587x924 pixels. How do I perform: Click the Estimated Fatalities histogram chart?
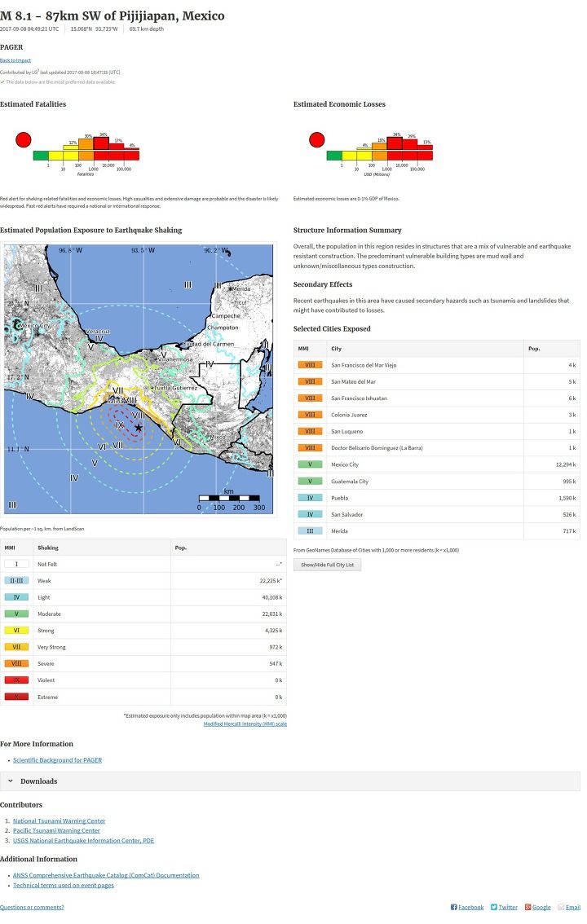pos(86,153)
